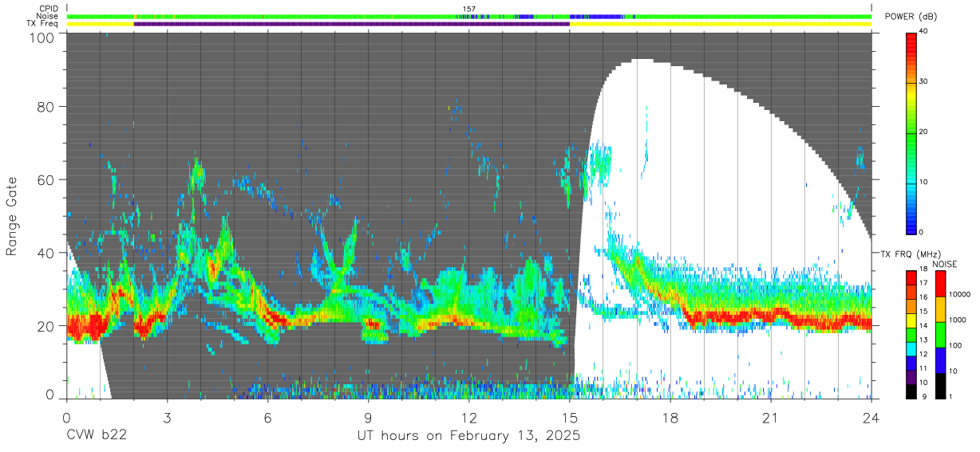Click the x-axis tick label '9'

[368, 418]
